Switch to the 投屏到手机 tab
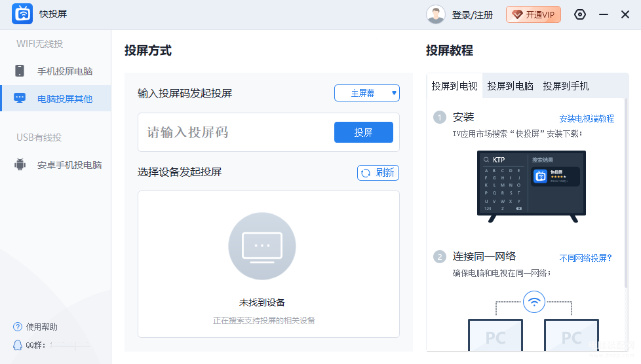 pyautogui.click(x=566, y=86)
